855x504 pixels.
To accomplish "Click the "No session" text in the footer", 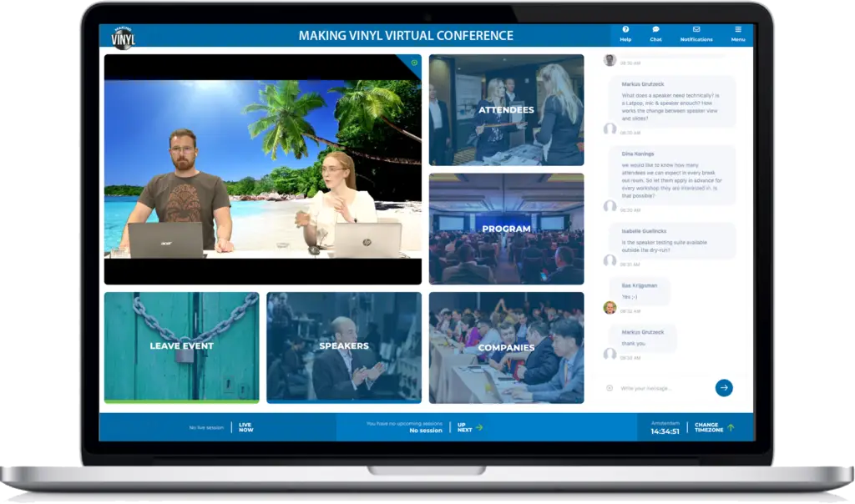I will [426, 431].
